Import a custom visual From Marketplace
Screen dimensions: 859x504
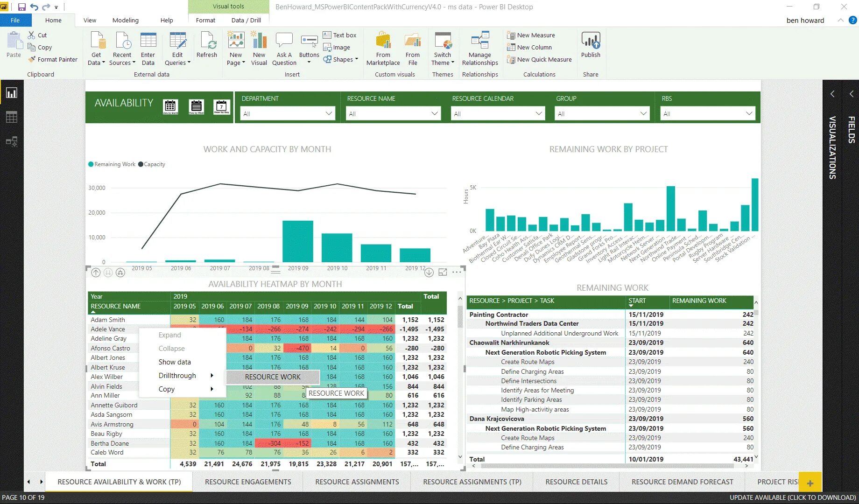[383, 49]
